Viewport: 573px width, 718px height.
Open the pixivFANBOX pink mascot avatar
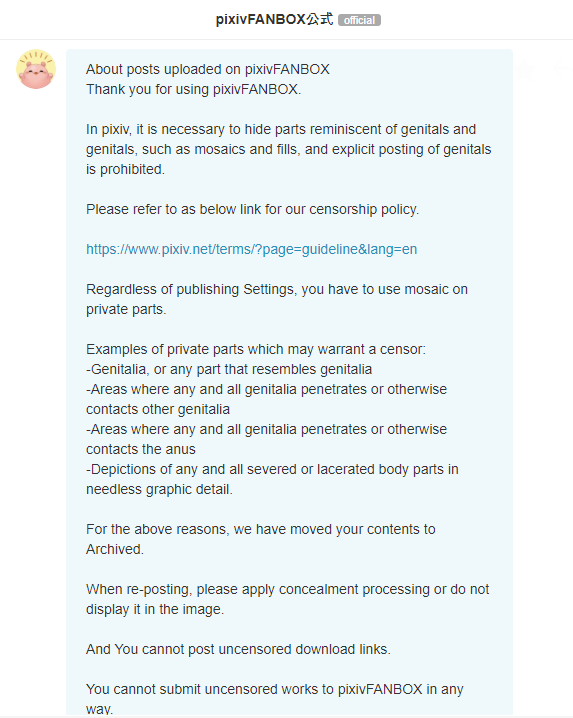pyautogui.click(x=36, y=69)
